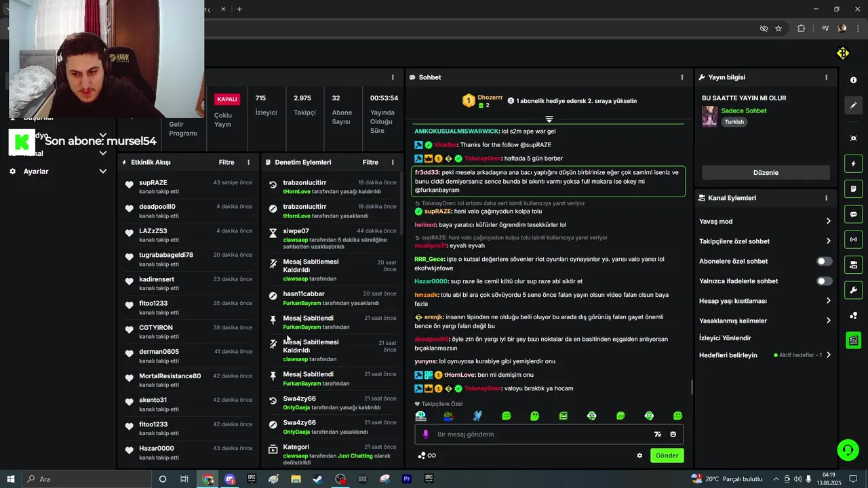868x488 pixels.
Task: Open the weather widget in taskbar
Action: (x=727, y=479)
